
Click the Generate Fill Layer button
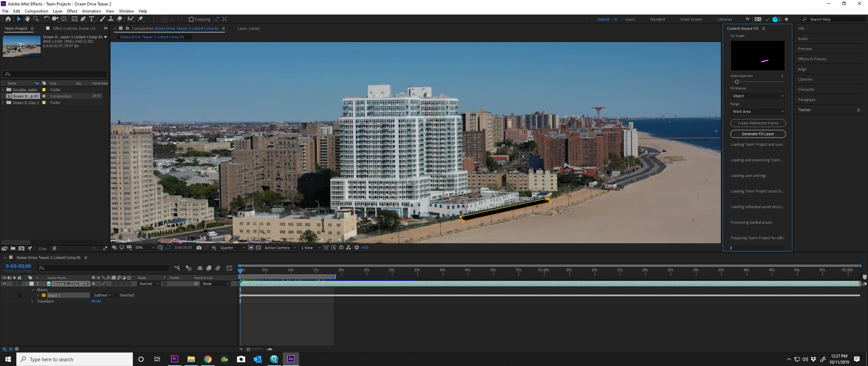click(x=758, y=134)
